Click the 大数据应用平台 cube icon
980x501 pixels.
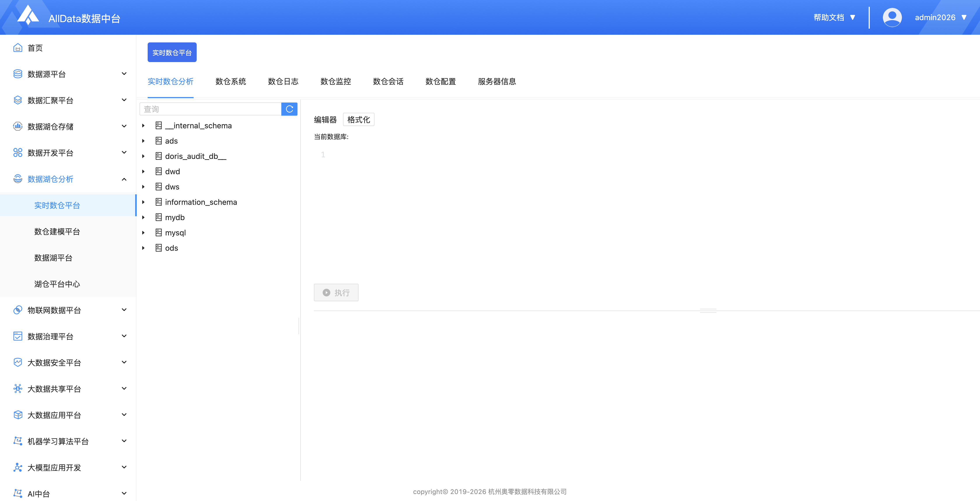tap(17, 415)
